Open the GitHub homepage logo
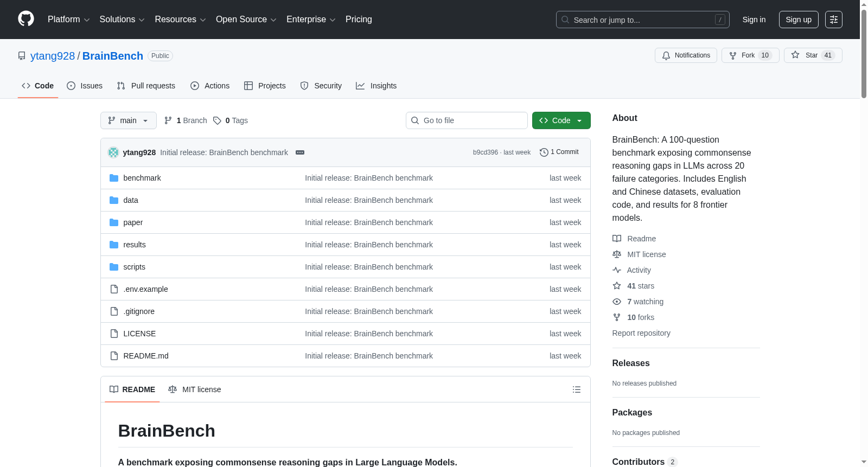 pos(26,19)
